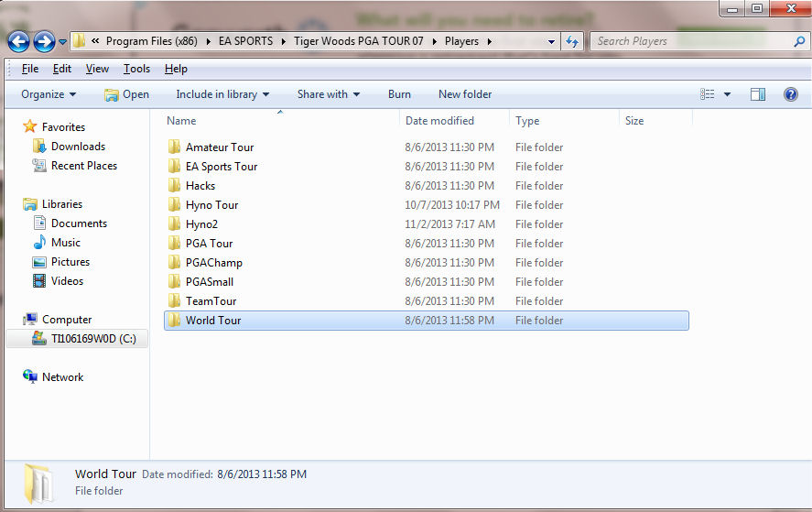
Task: Open the Videos library
Action: [x=68, y=281]
